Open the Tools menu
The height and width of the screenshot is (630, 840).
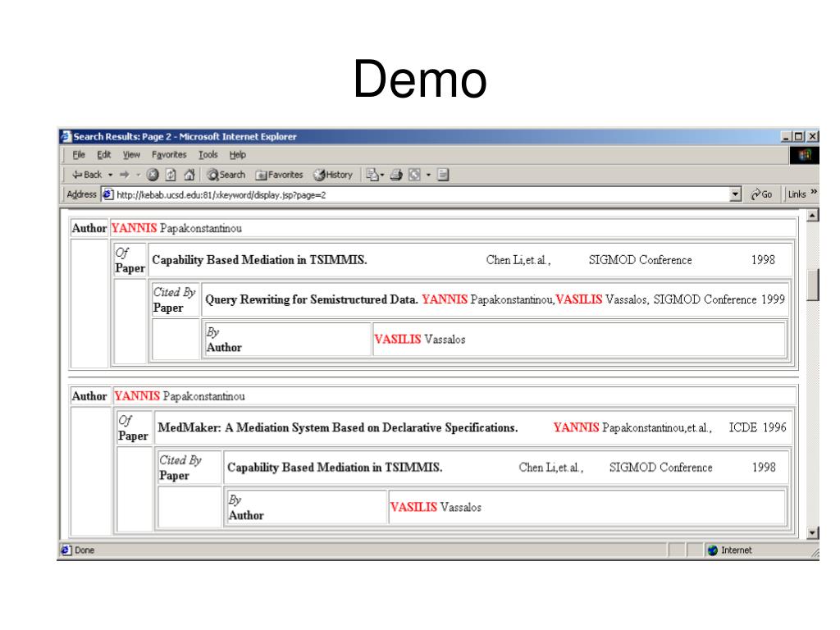(x=208, y=155)
